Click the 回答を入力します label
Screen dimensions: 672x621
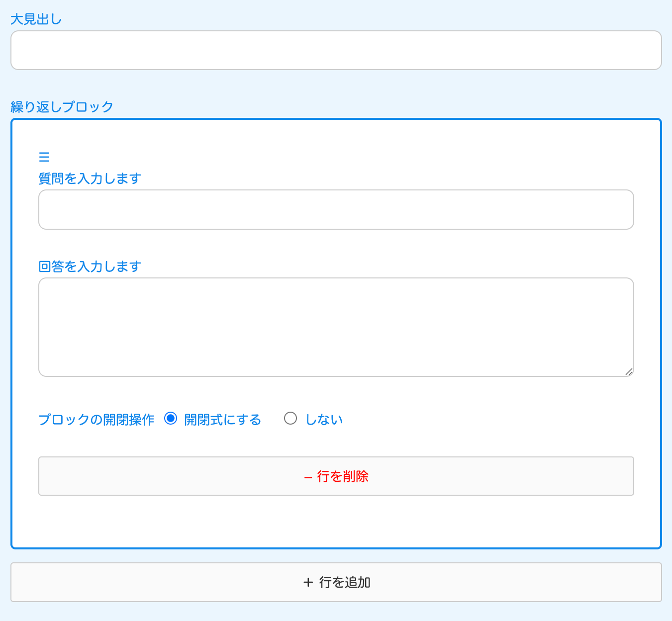click(x=90, y=266)
